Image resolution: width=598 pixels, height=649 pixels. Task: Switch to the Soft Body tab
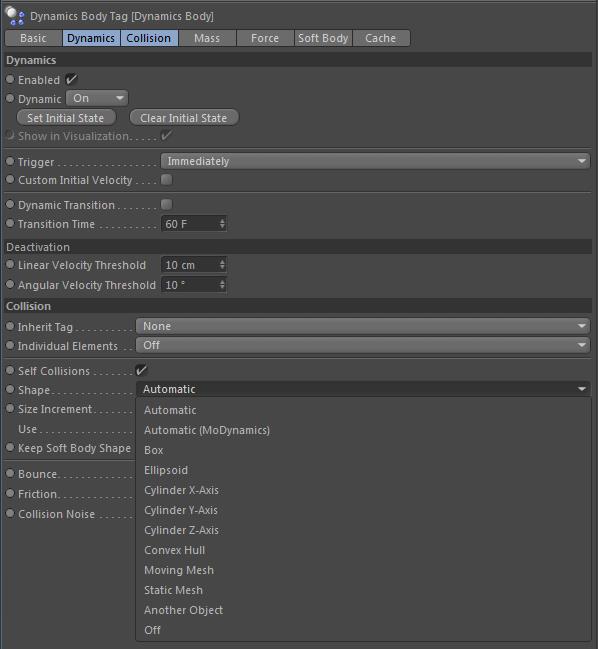pos(323,38)
